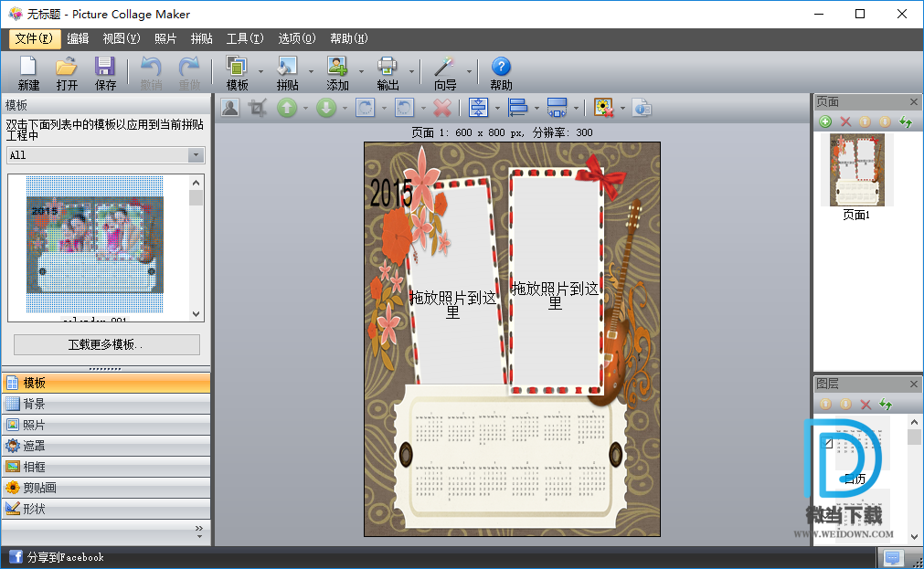The width and height of the screenshot is (924, 569).
Task: Expand the 输出 toolbar dropdown arrow
Action: [411, 72]
